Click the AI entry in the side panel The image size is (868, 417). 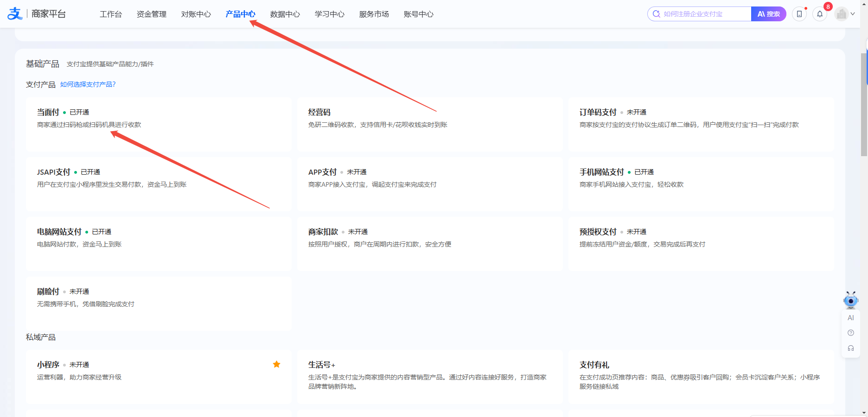(x=851, y=318)
